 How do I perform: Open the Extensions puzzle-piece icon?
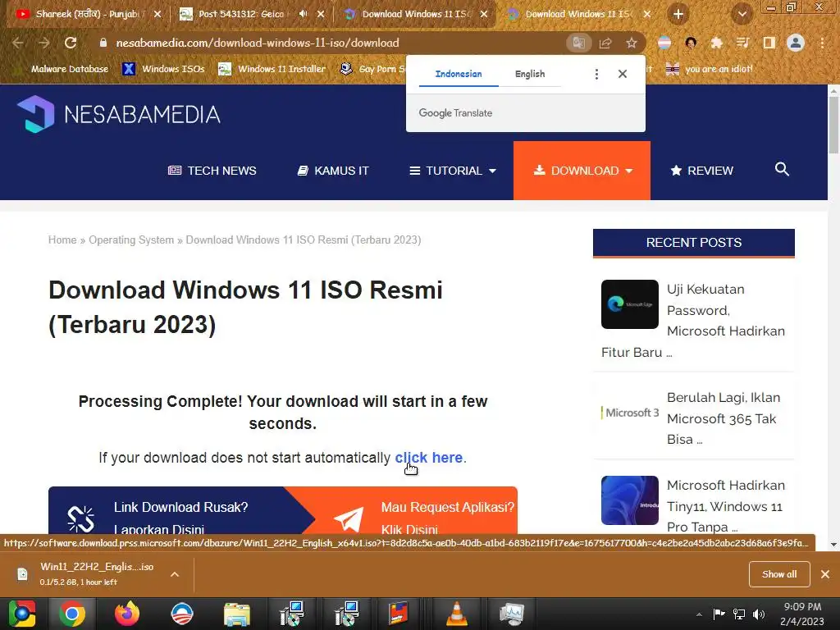716,43
